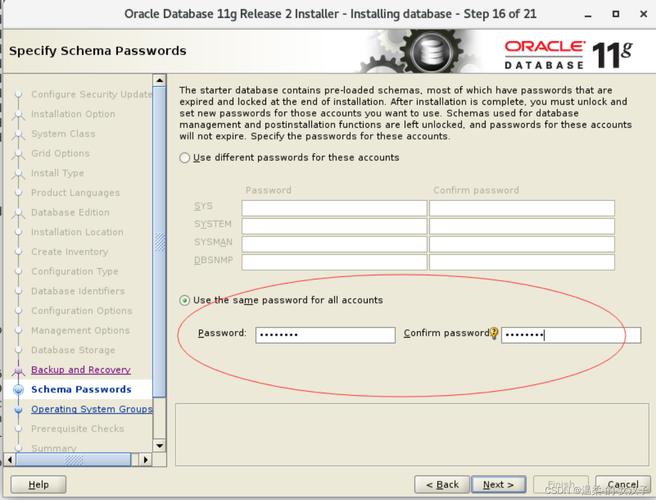
Task: Click the vertical scrollbar thumb of step list
Action: pyautogui.click(x=159, y=241)
